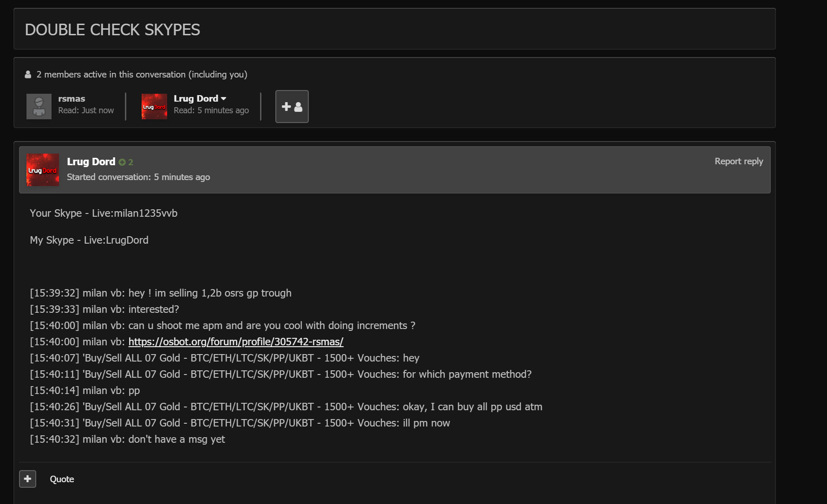
Task: Click 'okay, I can buy all pp usd atm' line
Action: (286, 407)
